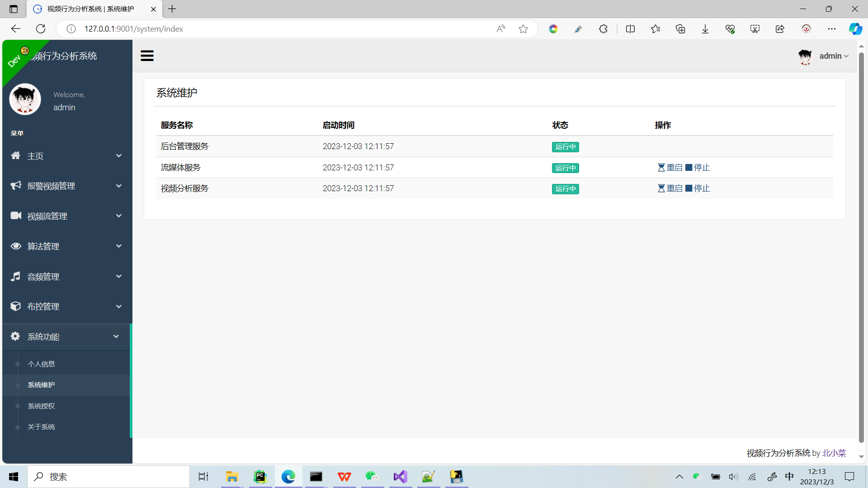The height and width of the screenshot is (488, 868).
Task: Click the read aloud icon
Action: pos(500,29)
